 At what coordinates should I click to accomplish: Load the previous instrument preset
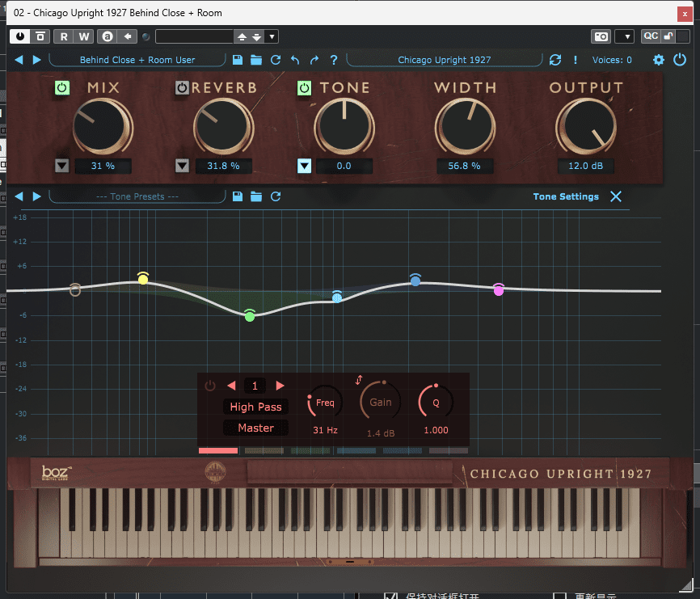click(x=19, y=60)
